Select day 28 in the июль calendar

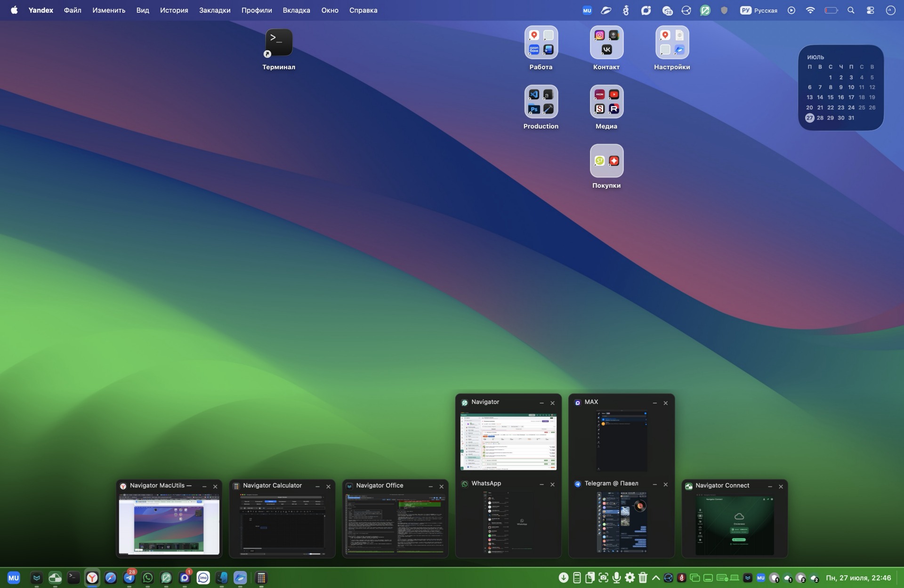[x=820, y=118]
